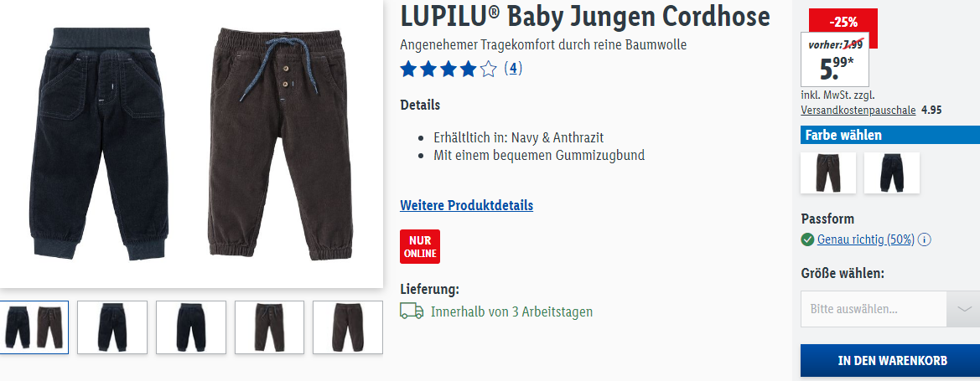Image resolution: width=980 pixels, height=381 pixels.
Task: Select first thumbnail showing both pants
Action: pos(34,327)
